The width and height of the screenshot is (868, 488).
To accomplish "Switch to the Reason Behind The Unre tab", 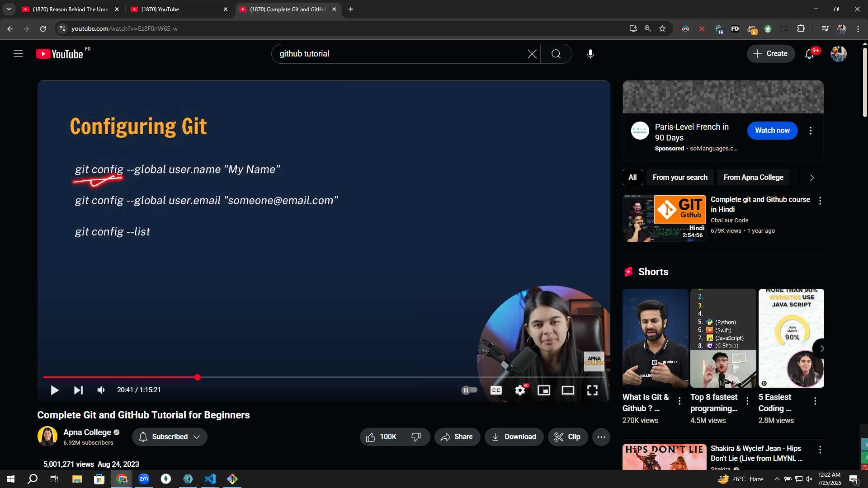I will (x=70, y=9).
